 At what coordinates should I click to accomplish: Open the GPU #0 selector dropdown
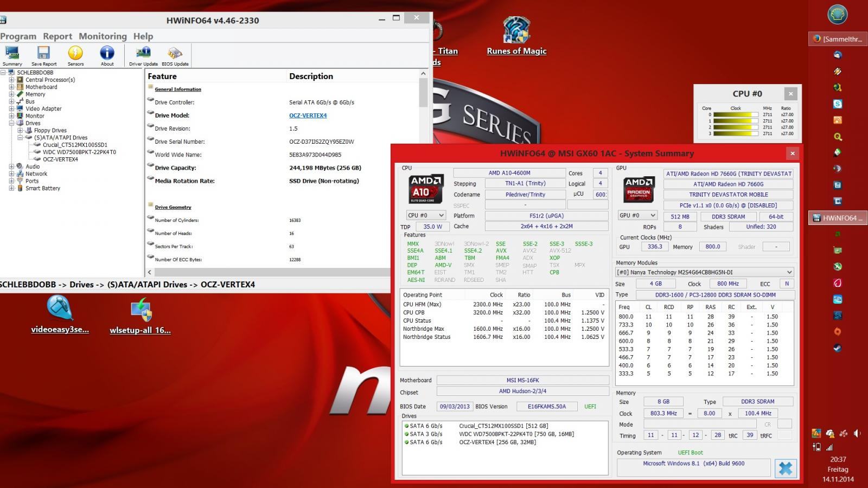(637, 215)
